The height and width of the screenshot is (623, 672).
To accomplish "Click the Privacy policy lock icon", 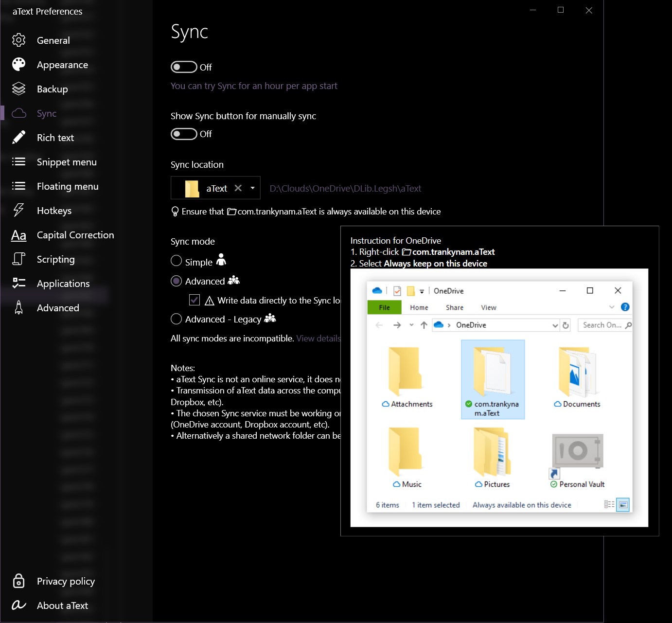I will coord(18,581).
